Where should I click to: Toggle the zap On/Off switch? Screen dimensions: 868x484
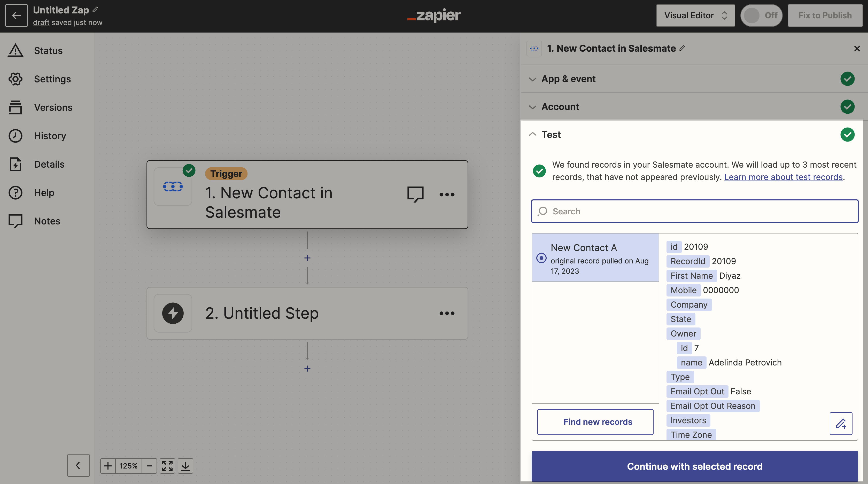tap(761, 15)
